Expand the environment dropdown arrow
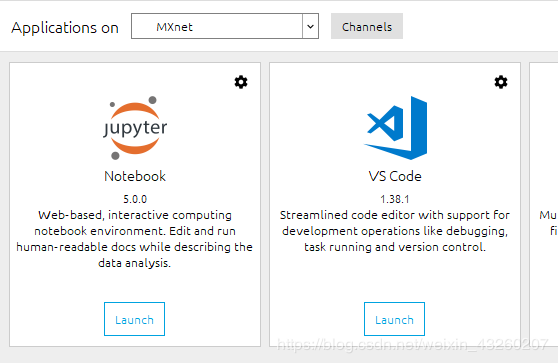 click(310, 26)
